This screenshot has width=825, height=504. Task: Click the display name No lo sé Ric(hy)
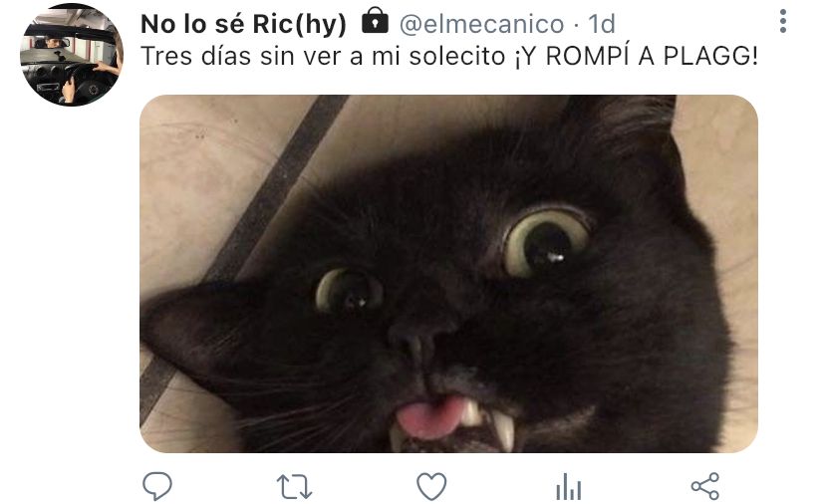point(243,24)
